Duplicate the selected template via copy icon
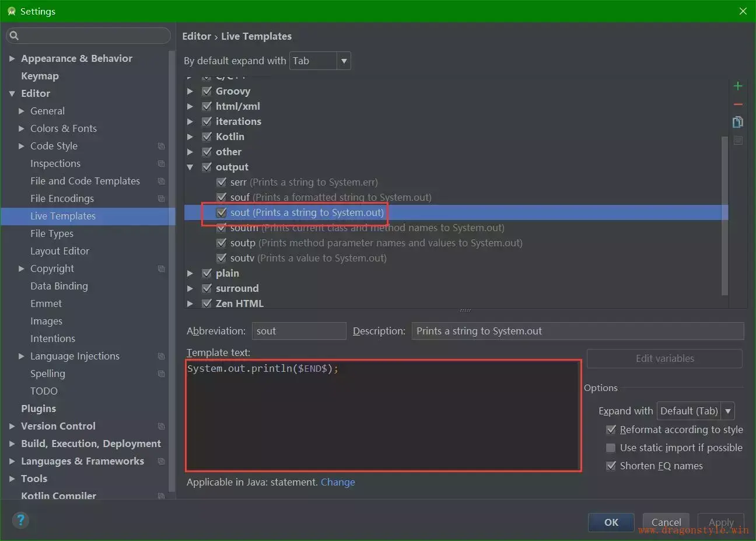Screen dimensions: 756x541 click(x=738, y=122)
